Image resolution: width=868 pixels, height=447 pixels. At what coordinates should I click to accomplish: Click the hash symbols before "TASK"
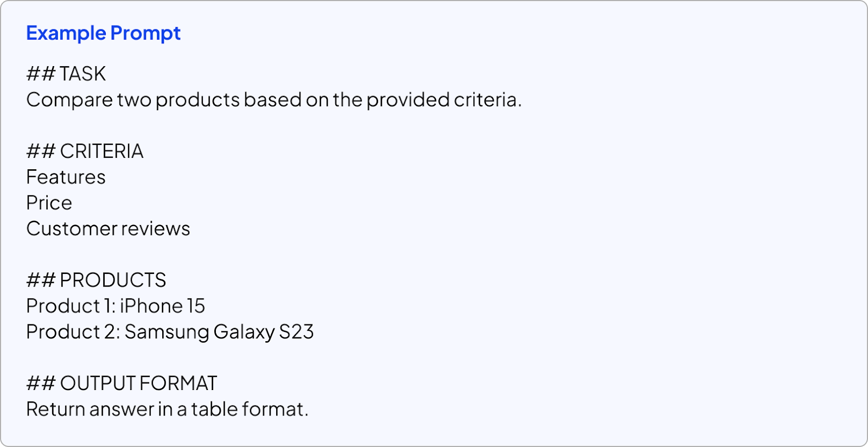[41, 74]
